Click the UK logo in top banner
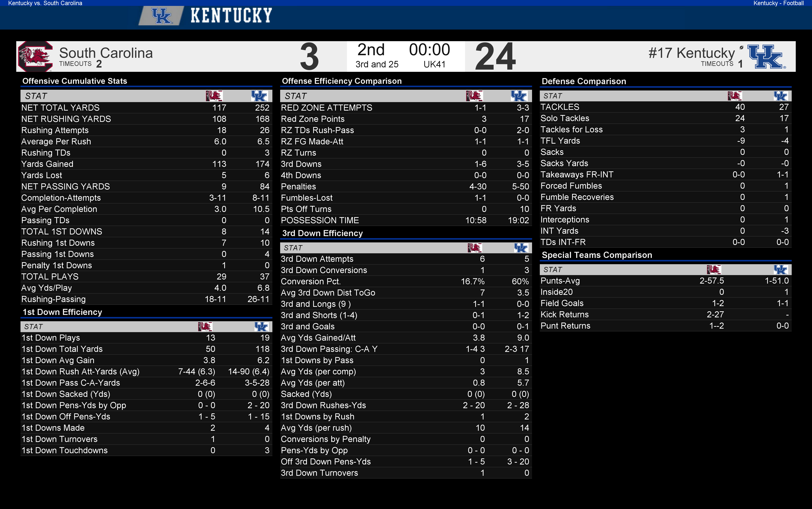This screenshot has height=509, width=812. pos(161,16)
